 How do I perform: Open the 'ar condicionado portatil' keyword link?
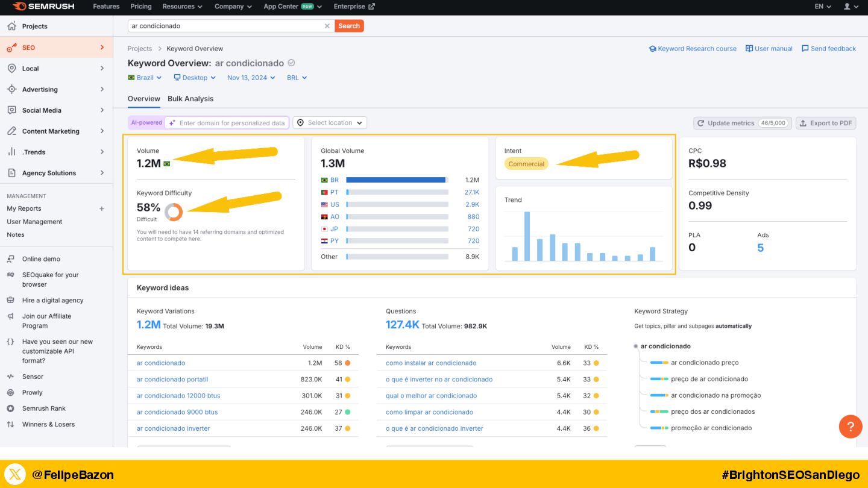coord(172,380)
